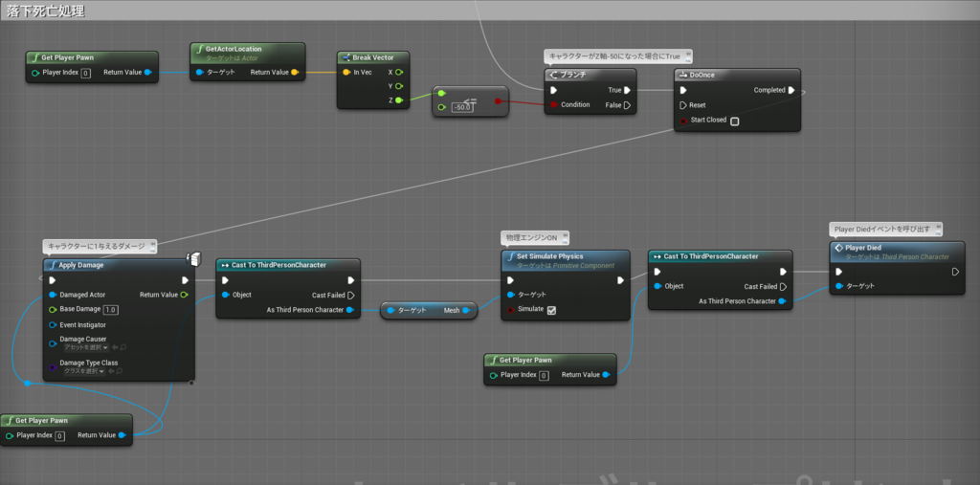Select the DoOnce node title

pos(702,75)
